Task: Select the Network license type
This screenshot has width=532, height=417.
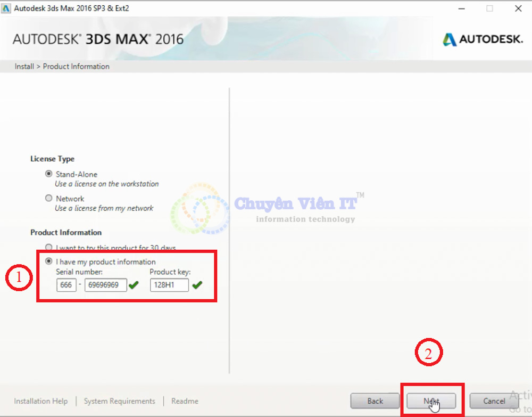Action: 48,198
